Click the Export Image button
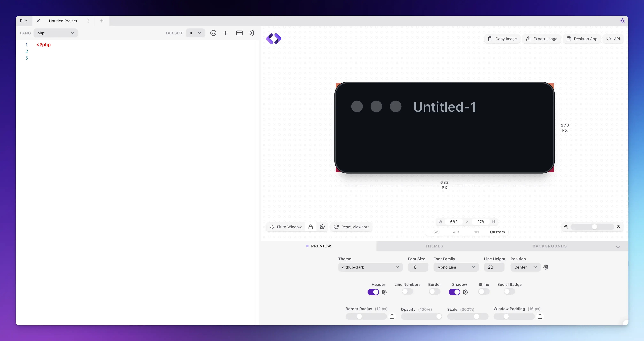The height and width of the screenshot is (341, 644). (x=542, y=39)
